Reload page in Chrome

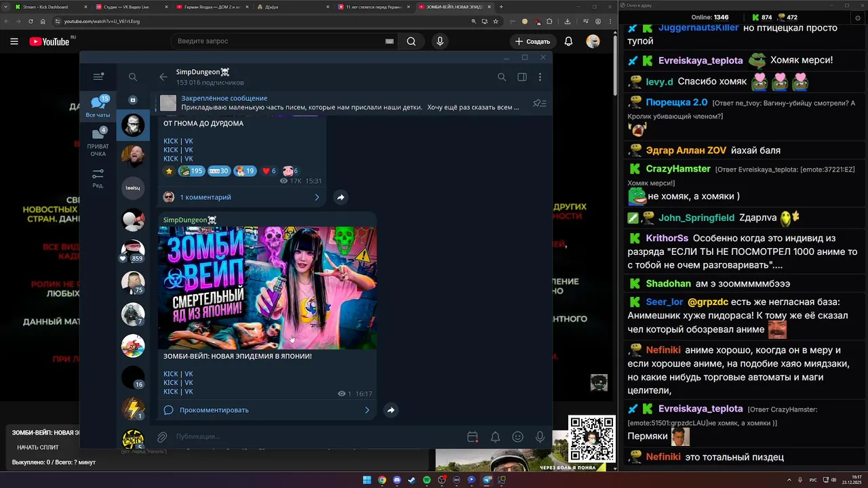click(31, 21)
